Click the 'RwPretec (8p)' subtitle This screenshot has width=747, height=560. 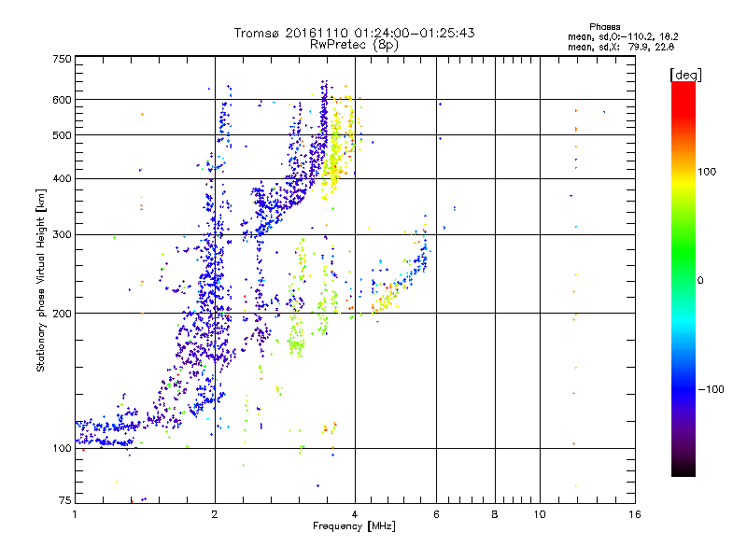[354, 45]
